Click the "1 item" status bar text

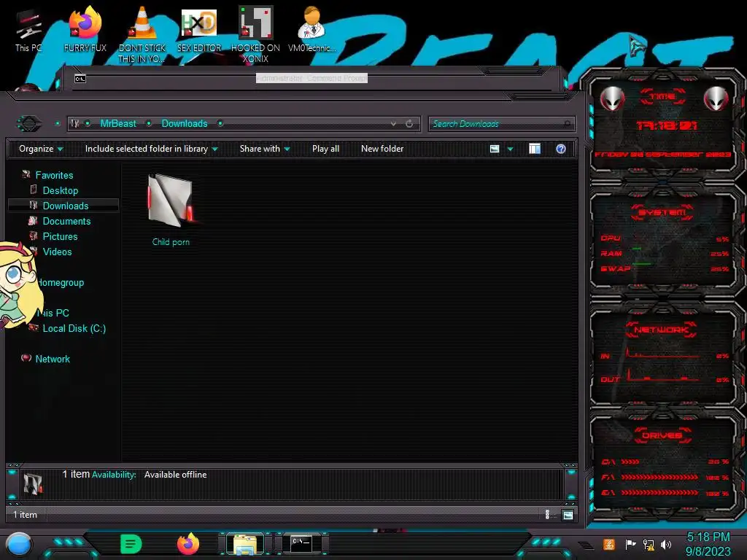pyautogui.click(x=25, y=515)
